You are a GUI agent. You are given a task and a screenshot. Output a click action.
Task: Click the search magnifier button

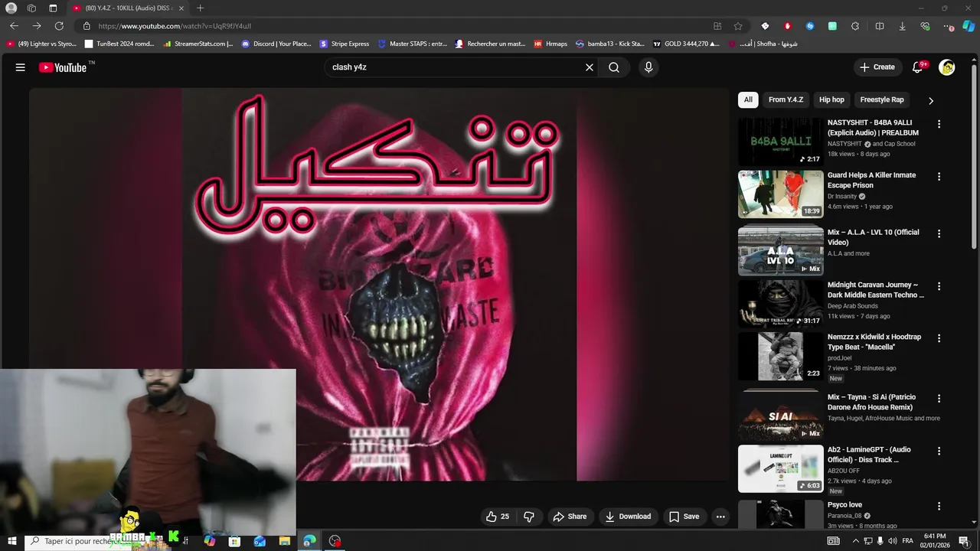point(614,67)
